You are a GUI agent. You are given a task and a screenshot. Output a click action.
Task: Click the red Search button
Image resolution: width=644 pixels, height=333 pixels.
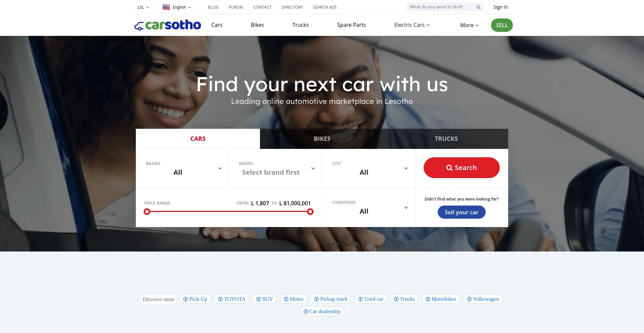(x=462, y=168)
